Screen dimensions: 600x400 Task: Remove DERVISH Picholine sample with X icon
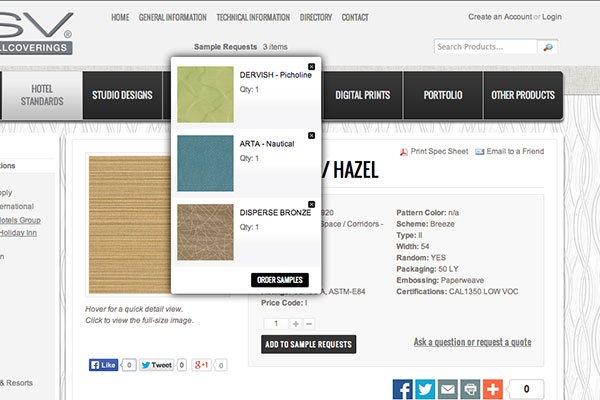click(x=311, y=66)
